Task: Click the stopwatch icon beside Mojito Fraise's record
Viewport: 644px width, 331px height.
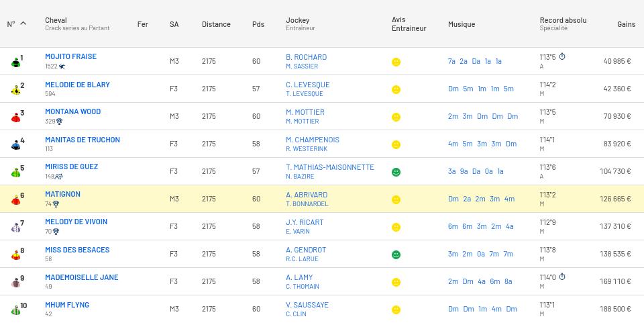Action: (x=562, y=57)
